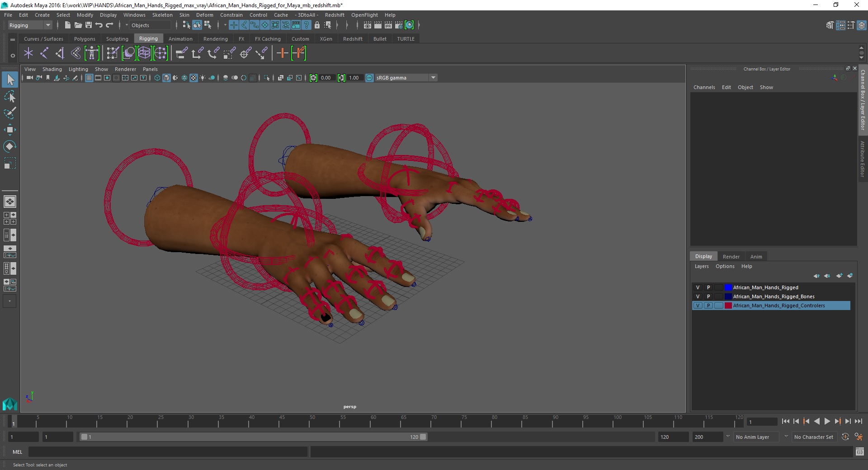Select the IK Handle tool
This screenshot has height=470, width=868.
(x=60, y=53)
